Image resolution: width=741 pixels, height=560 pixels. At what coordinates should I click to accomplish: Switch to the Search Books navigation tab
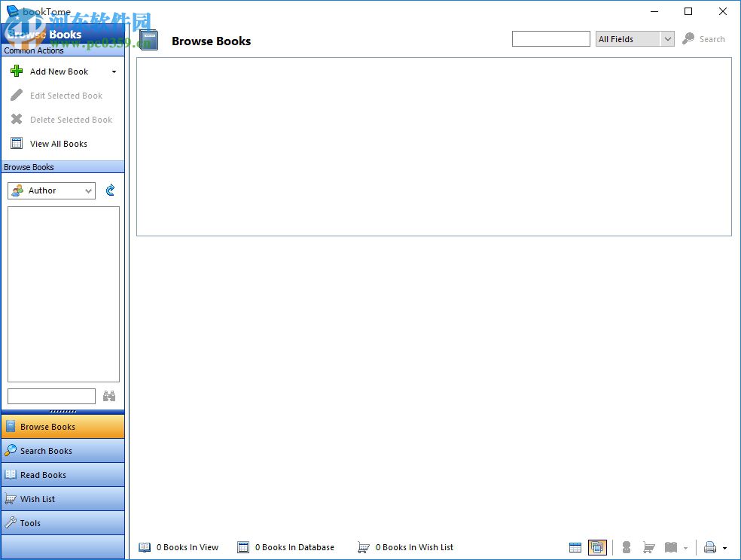click(63, 451)
